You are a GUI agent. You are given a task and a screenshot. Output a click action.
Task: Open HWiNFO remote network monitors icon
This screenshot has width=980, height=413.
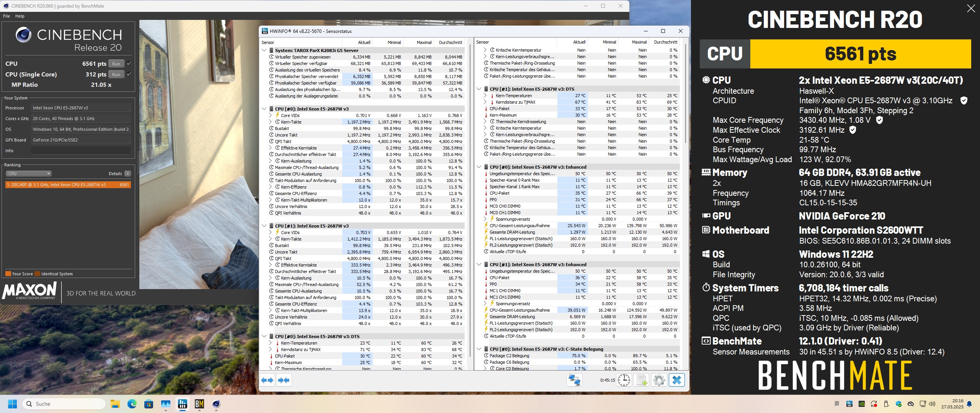coord(574,380)
